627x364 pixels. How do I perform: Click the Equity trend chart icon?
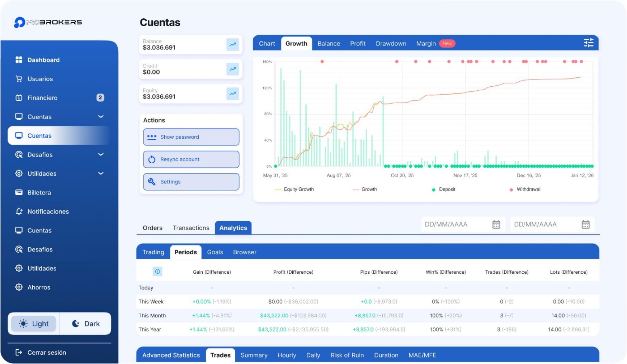(232, 94)
